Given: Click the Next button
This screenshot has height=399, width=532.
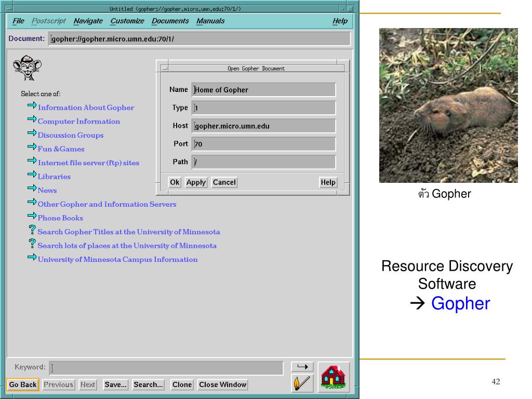Looking at the screenshot, I should coord(87,385).
